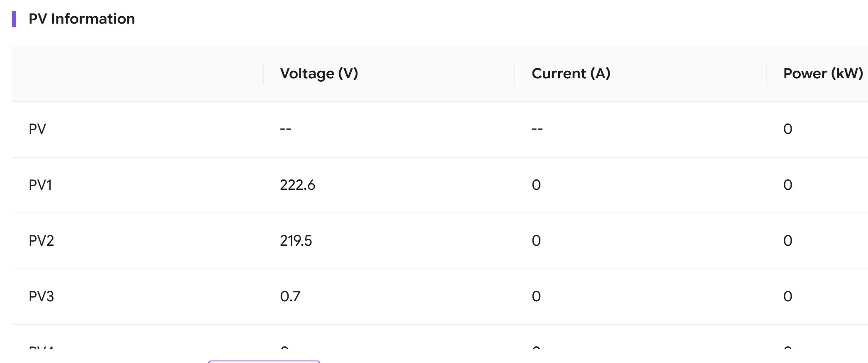Select the PV2 row label
Screen dimensions: 868x363
pyautogui.click(x=41, y=241)
